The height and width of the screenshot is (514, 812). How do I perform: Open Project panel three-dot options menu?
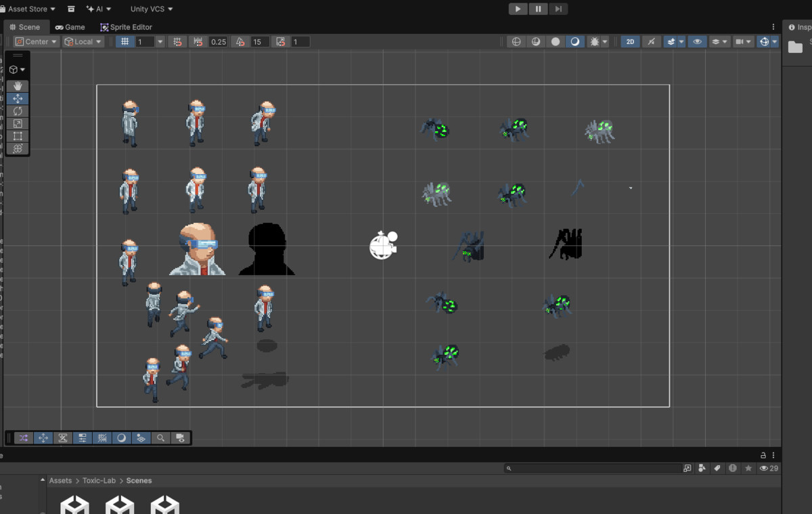[773, 455]
